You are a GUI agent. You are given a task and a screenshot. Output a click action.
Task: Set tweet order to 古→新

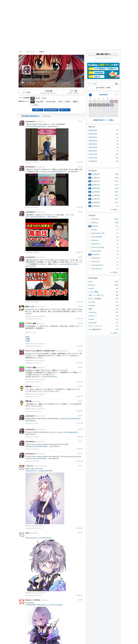(x=44, y=98)
